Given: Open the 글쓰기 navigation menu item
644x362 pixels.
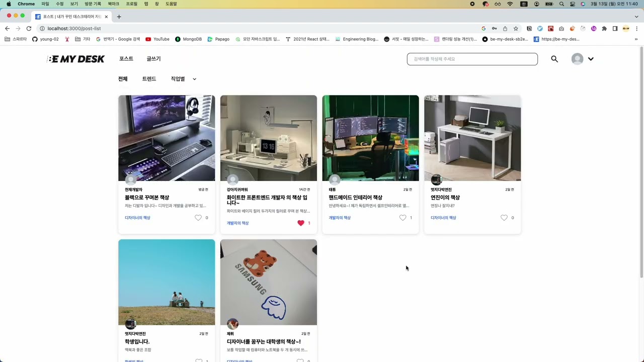Looking at the screenshot, I should pos(153,59).
